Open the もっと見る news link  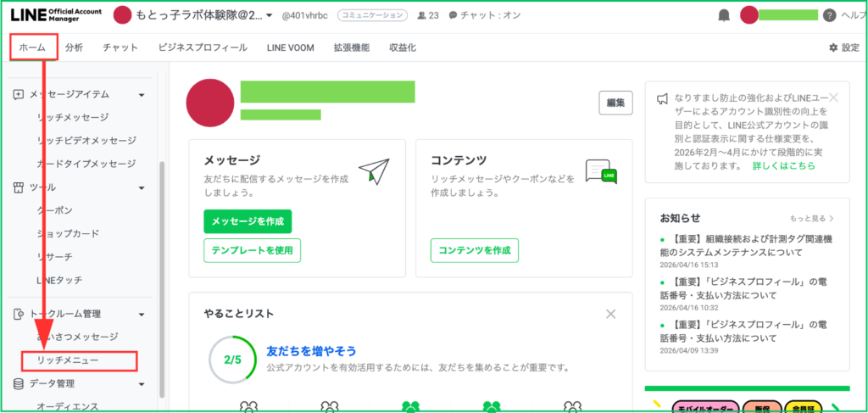click(x=811, y=219)
